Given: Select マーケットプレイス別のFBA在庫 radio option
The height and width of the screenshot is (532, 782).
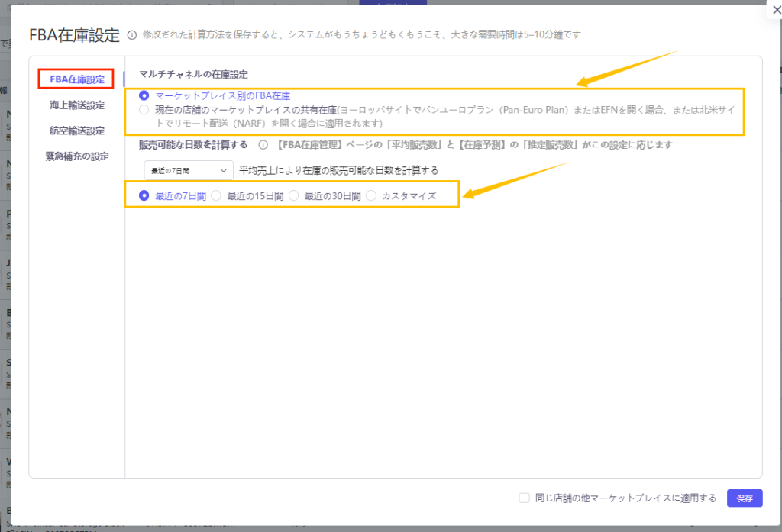Looking at the screenshot, I should [x=144, y=95].
